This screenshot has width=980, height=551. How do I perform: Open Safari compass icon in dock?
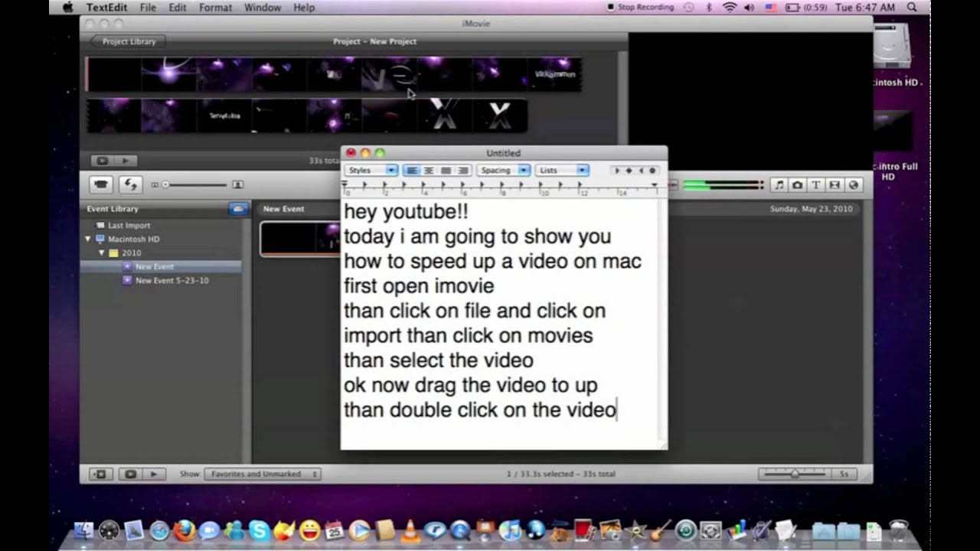point(159,530)
